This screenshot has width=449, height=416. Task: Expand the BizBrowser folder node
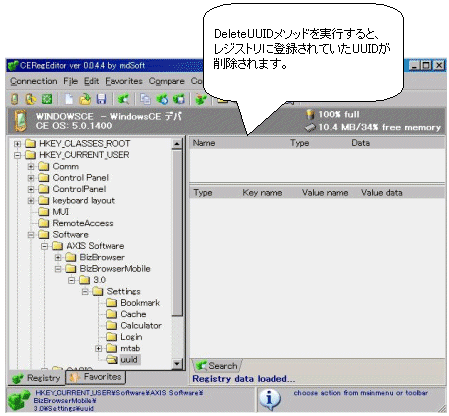click(58, 258)
